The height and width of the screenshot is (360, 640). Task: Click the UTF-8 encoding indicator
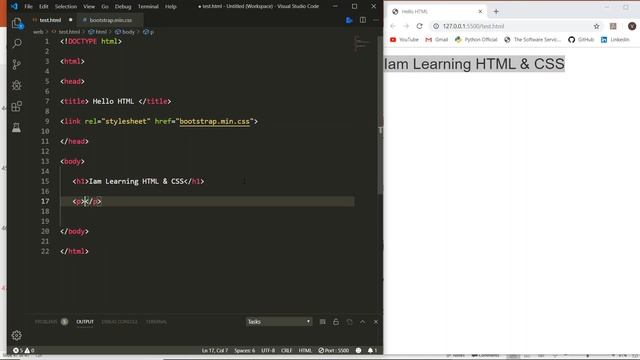tap(268, 350)
